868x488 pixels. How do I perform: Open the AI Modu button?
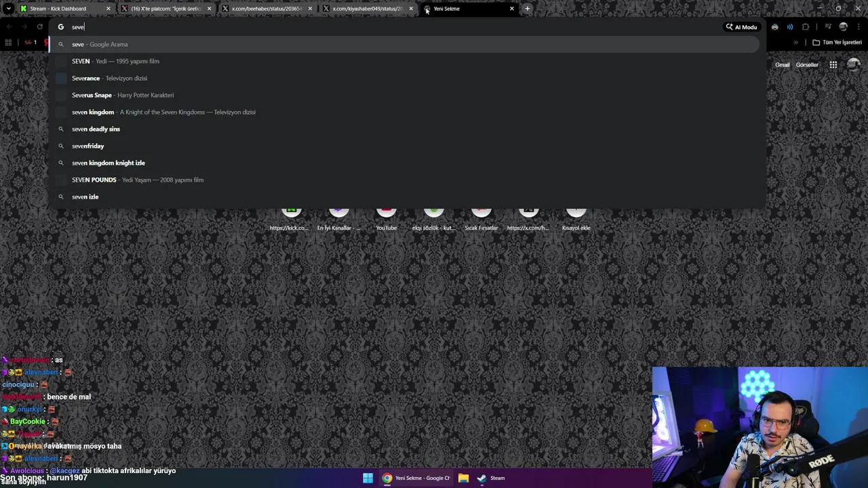tap(741, 27)
